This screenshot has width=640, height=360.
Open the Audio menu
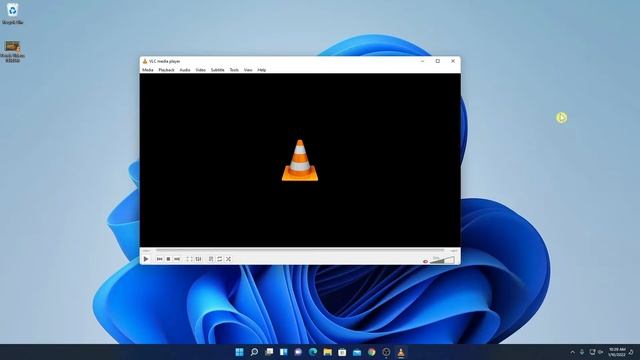tap(185, 70)
